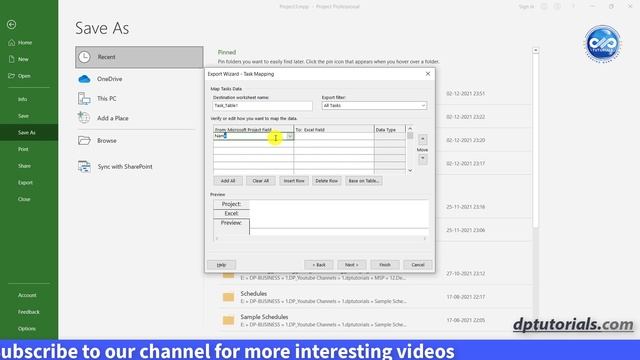Open the Info page
Screen dimensions: 640x360
(22, 99)
